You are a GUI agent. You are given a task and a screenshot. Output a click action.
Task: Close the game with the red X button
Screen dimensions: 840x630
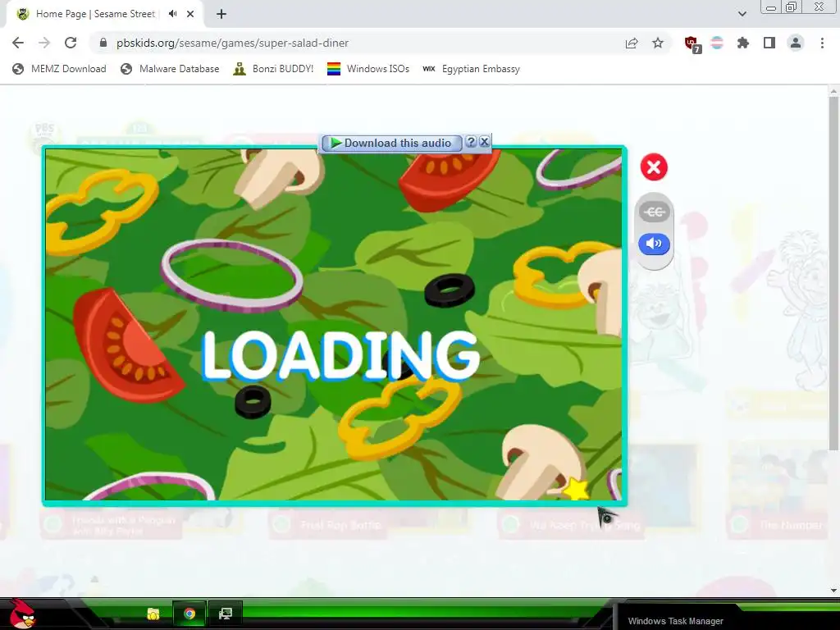(x=654, y=167)
